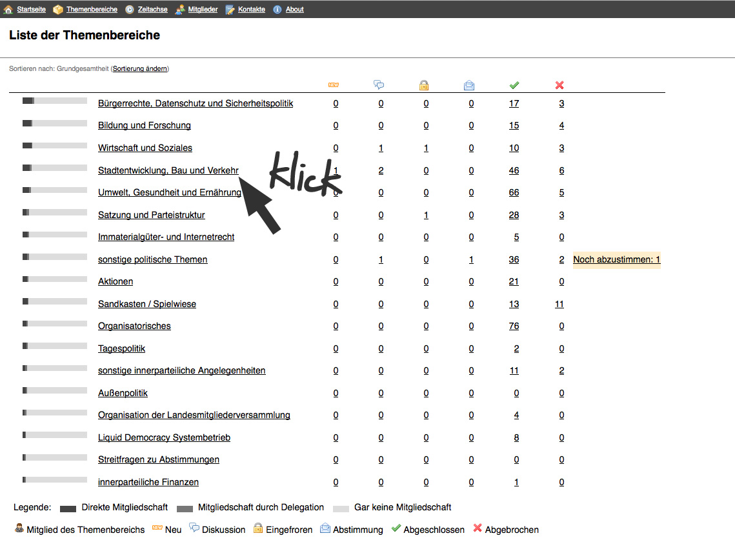
Task: Click the red X column header icon
Action: coord(559,85)
